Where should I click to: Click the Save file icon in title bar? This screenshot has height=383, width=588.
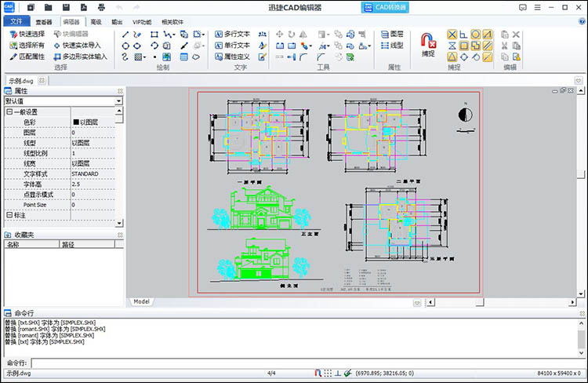[66, 7]
